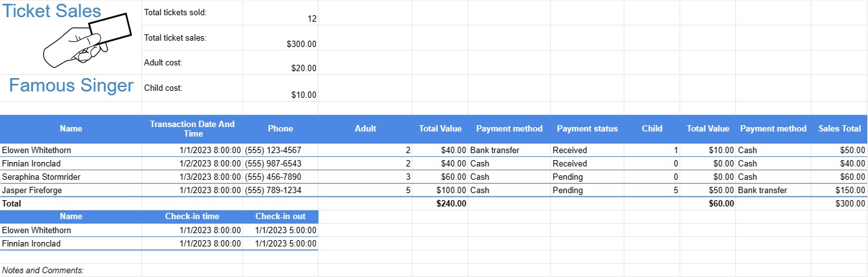Click Jasper Fireforge name cell

click(x=32, y=190)
